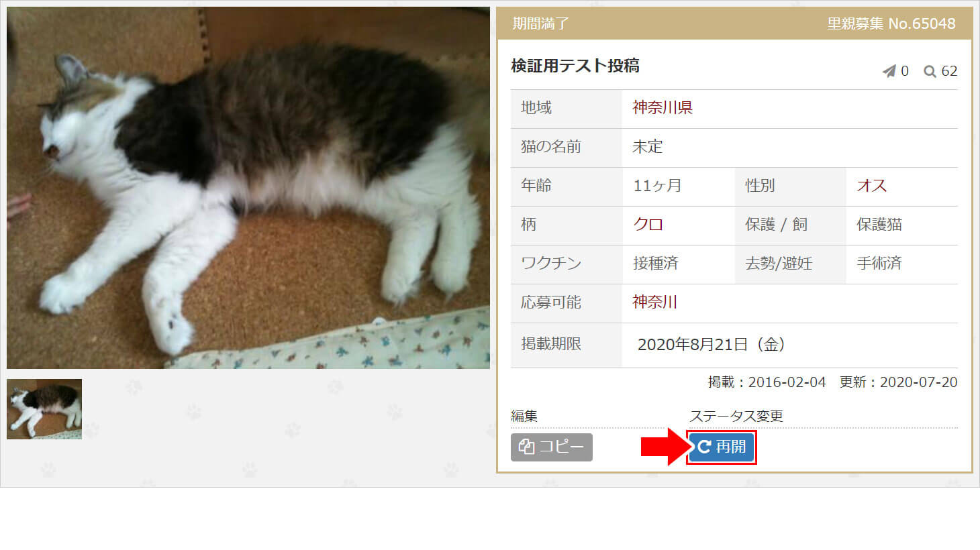Follow the オス gender link
Image resolution: width=980 pixels, height=550 pixels.
coord(871,185)
